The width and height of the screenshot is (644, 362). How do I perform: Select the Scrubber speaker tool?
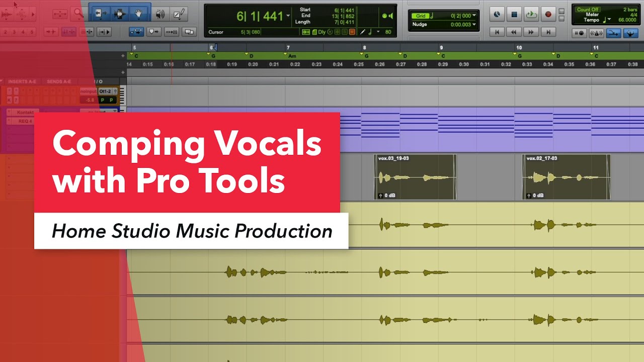tap(160, 14)
